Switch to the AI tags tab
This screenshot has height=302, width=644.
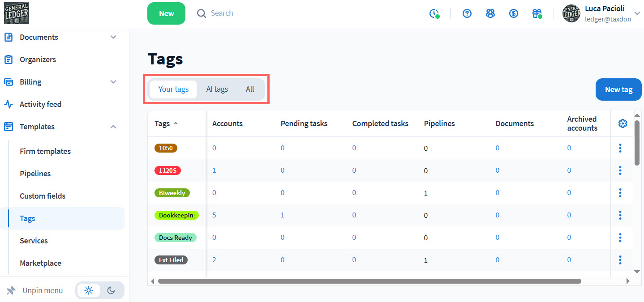[x=217, y=89]
